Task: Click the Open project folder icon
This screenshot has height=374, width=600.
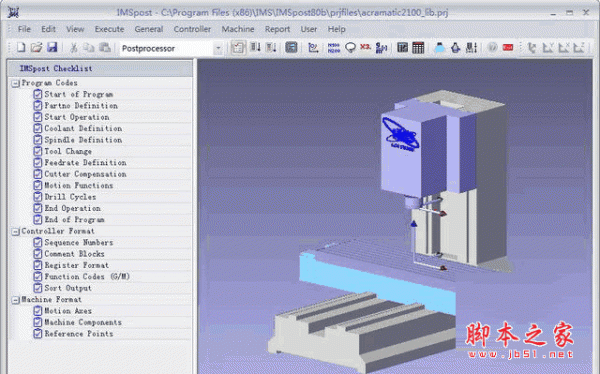Action: 36,47
